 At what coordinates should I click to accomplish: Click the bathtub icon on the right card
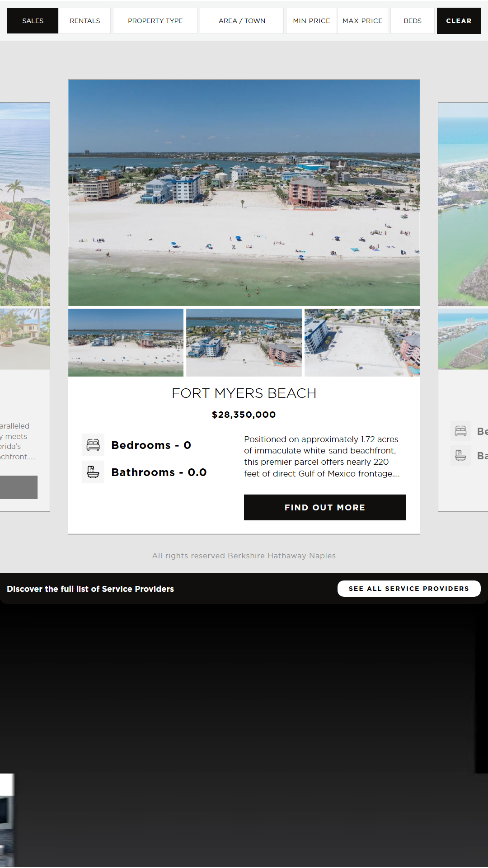click(460, 455)
